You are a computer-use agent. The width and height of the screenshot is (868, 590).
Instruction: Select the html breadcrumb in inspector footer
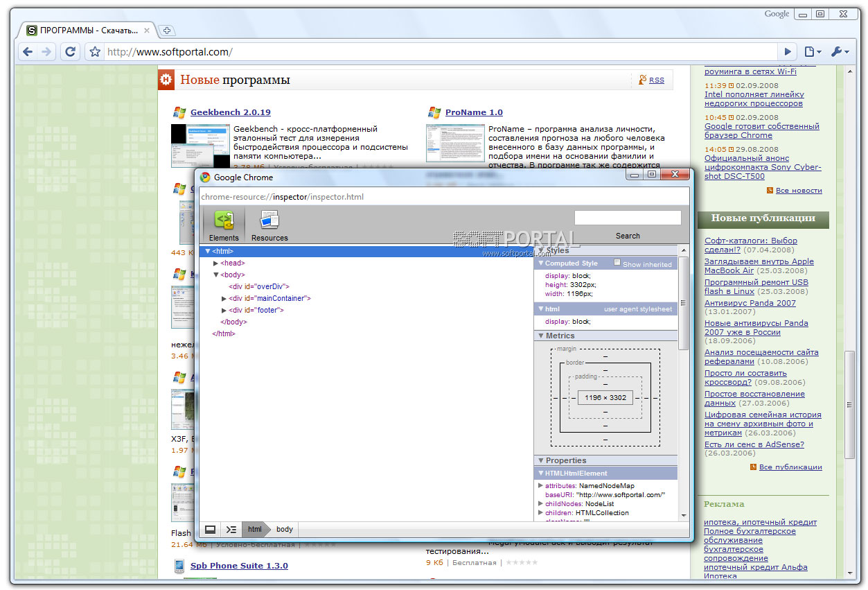coord(254,530)
